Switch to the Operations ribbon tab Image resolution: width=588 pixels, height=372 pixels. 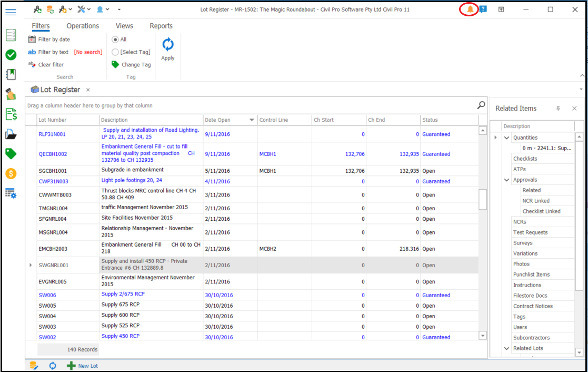click(83, 26)
